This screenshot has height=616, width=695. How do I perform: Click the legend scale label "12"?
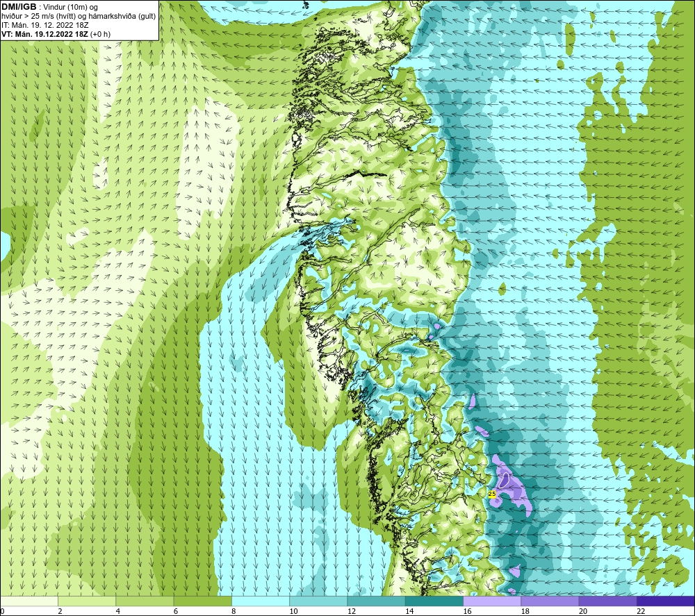[x=352, y=611]
